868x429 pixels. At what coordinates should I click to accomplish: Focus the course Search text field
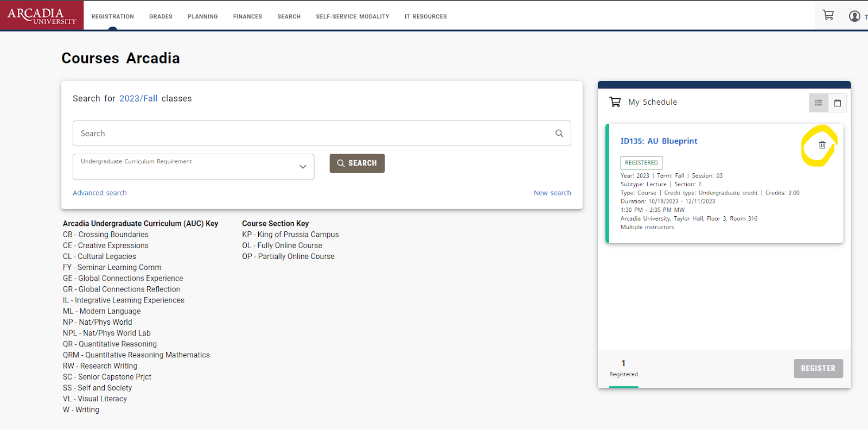click(322, 134)
